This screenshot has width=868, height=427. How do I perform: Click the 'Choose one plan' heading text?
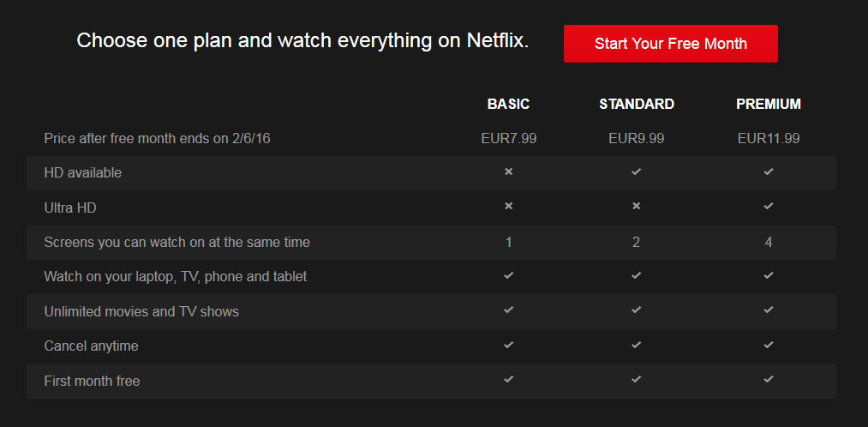point(302,40)
